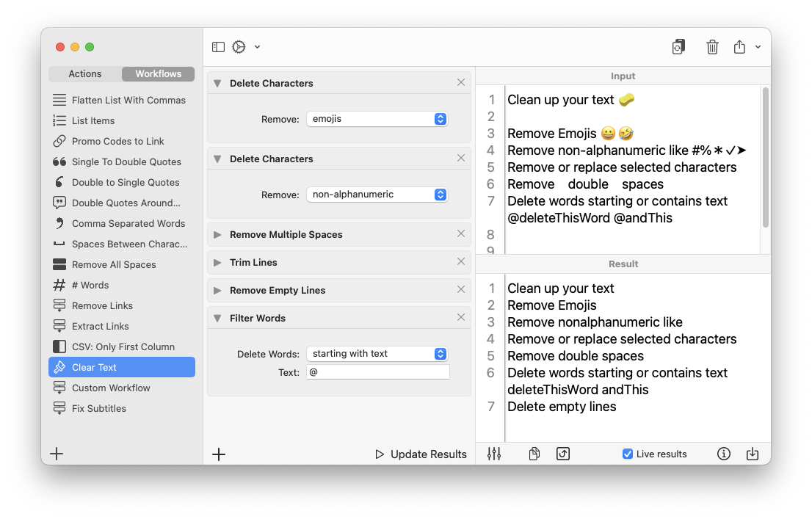Select the Remove Links workflow
Viewport: 812px width, 519px height.
tap(122, 305)
